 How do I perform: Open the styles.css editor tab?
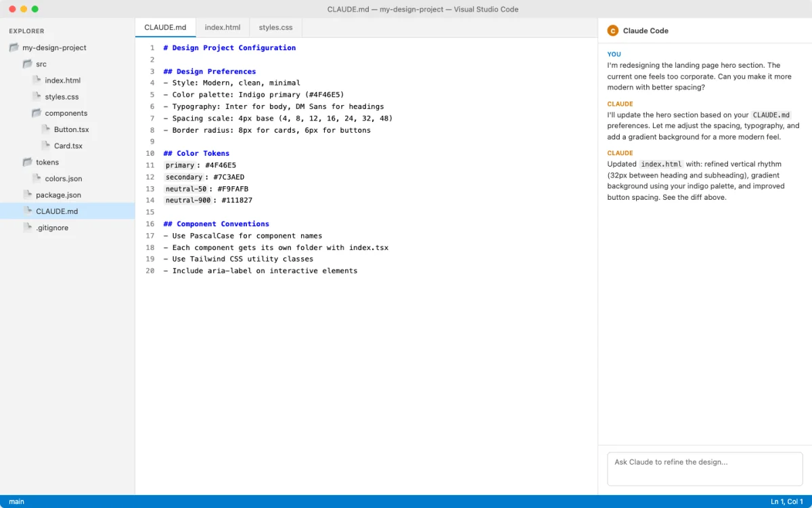point(275,28)
